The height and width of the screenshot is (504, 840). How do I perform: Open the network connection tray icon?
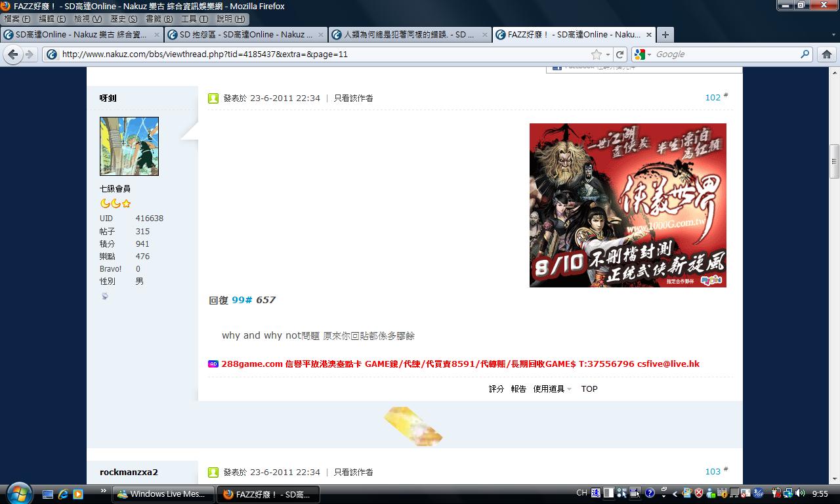coord(788,493)
